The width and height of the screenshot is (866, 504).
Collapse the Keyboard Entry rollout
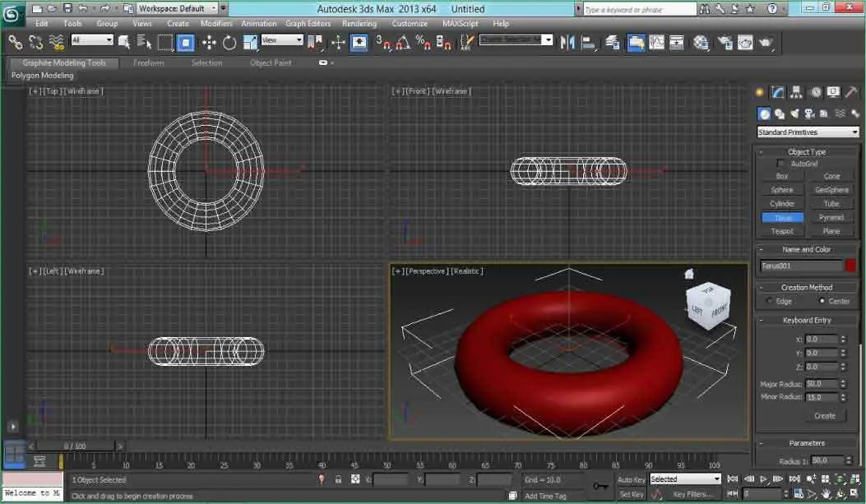[x=806, y=320]
